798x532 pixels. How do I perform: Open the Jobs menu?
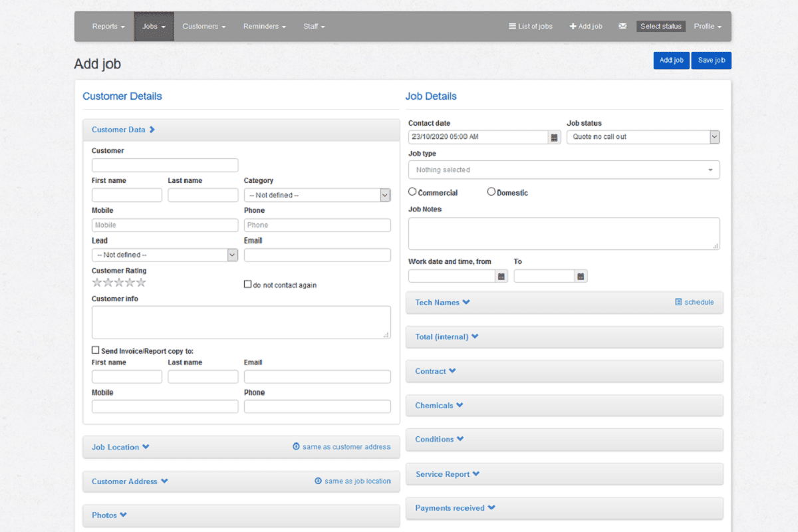(x=154, y=27)
